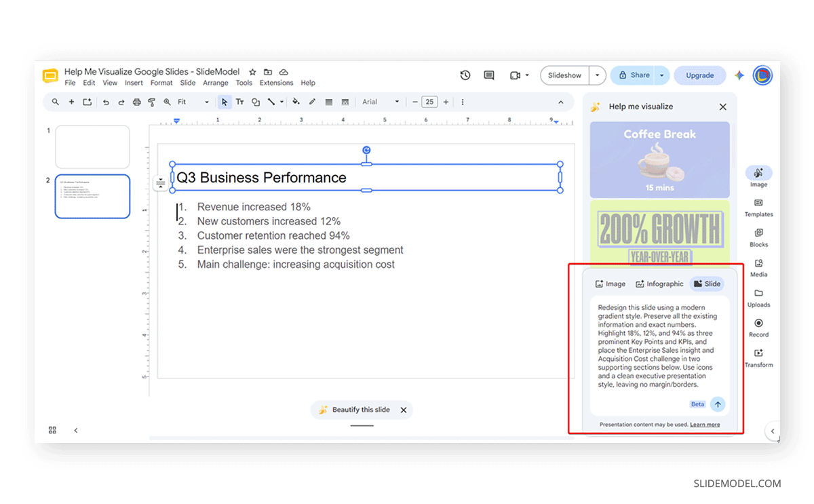The width and height of the screenshot is (814, 504).
Task: Open the border color pencil
Action: 312,102
